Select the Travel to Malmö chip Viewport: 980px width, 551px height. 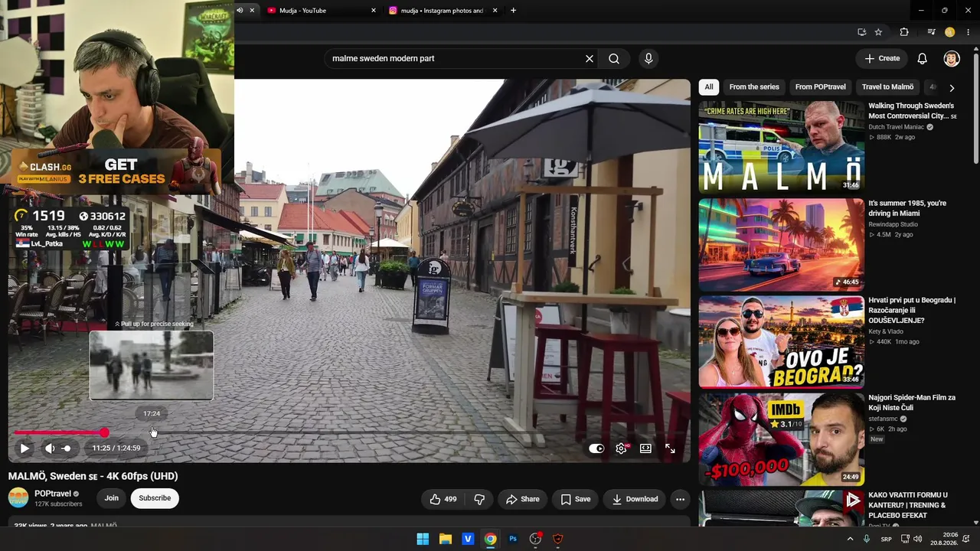888,87
